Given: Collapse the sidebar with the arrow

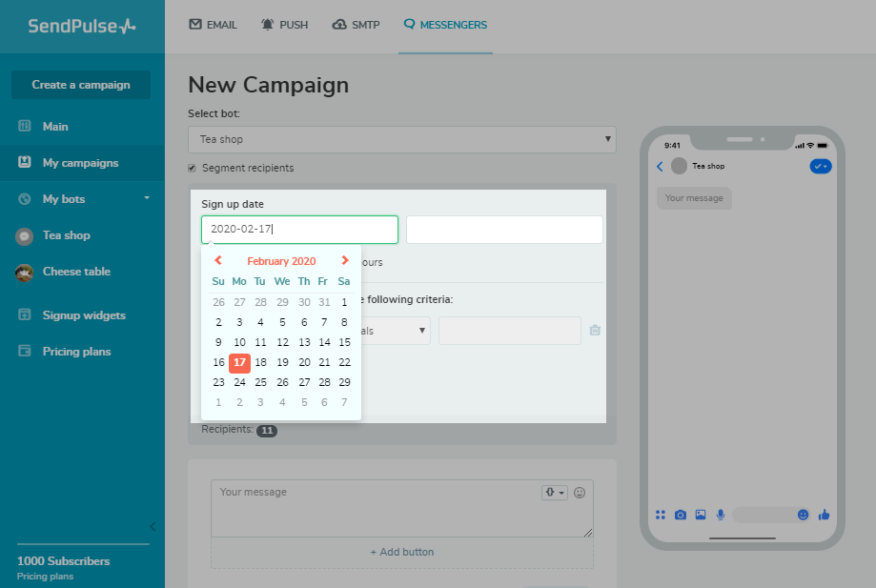Looking at the screenshot, I should pyautogui.click(x=153, y=526).
